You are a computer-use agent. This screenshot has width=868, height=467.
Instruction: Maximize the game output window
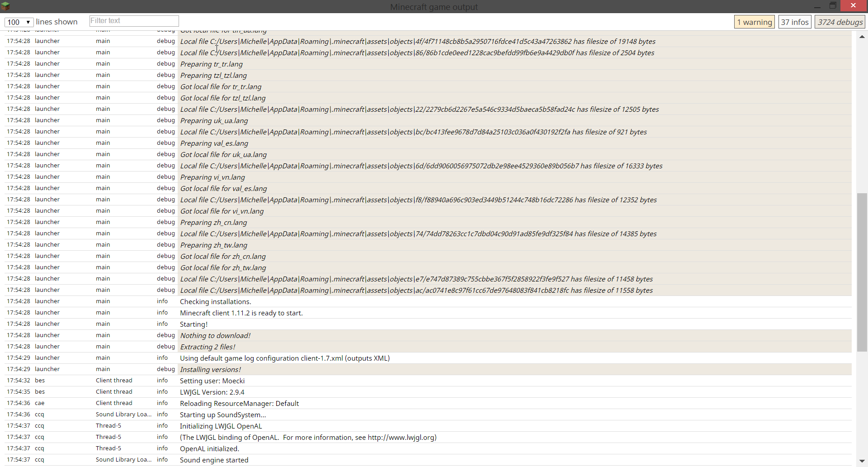click(833, 6)
